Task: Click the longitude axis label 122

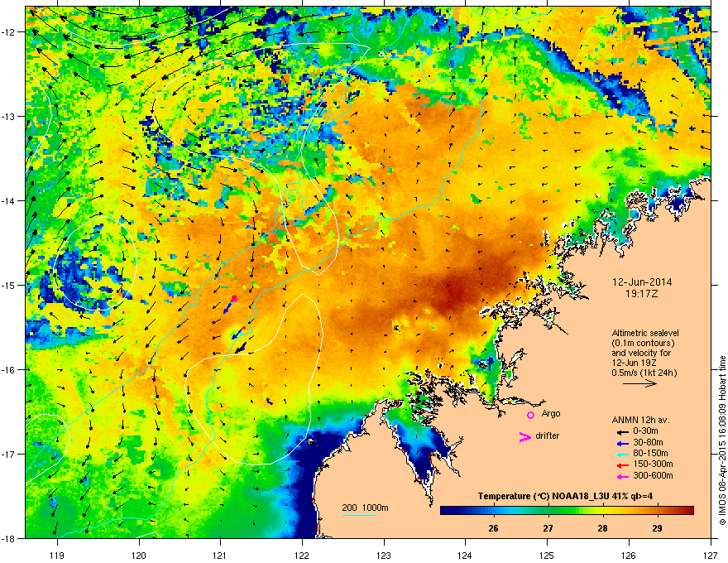Action: click(x=302, y=555)
